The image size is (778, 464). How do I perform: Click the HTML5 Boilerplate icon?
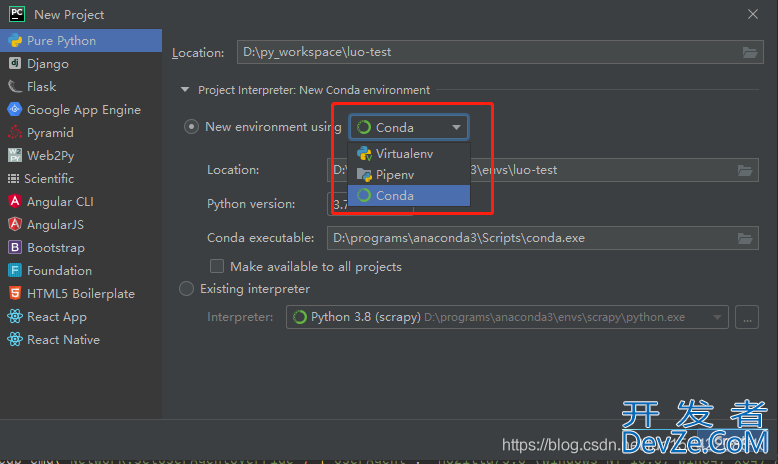click(x=15, y=293)
